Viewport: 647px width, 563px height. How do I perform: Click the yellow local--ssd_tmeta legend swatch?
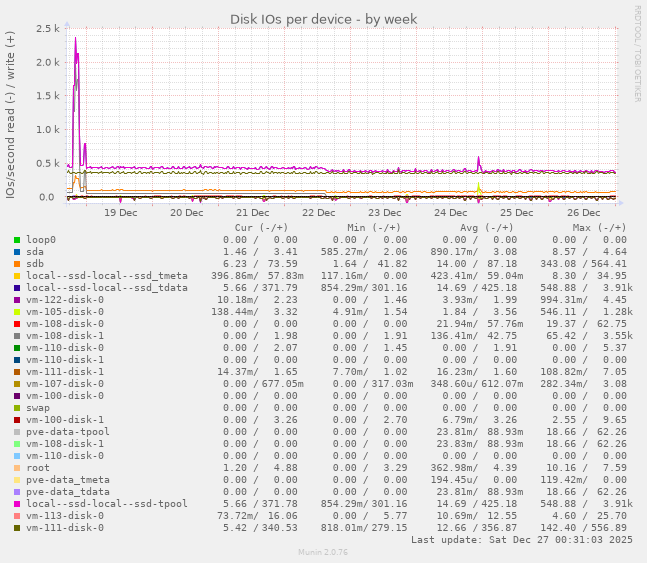coord(17,276)
